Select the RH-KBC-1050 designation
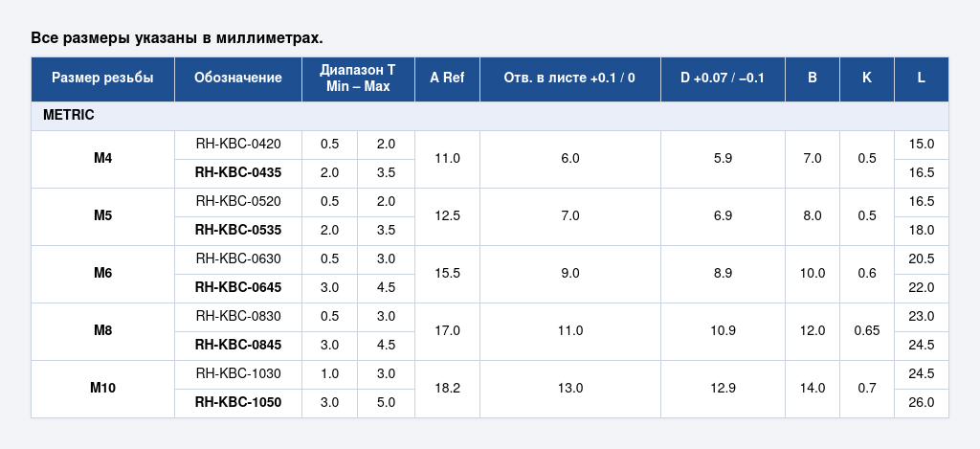Image resolution: width=980 pixels, height=449 pixels. [238, 402]
